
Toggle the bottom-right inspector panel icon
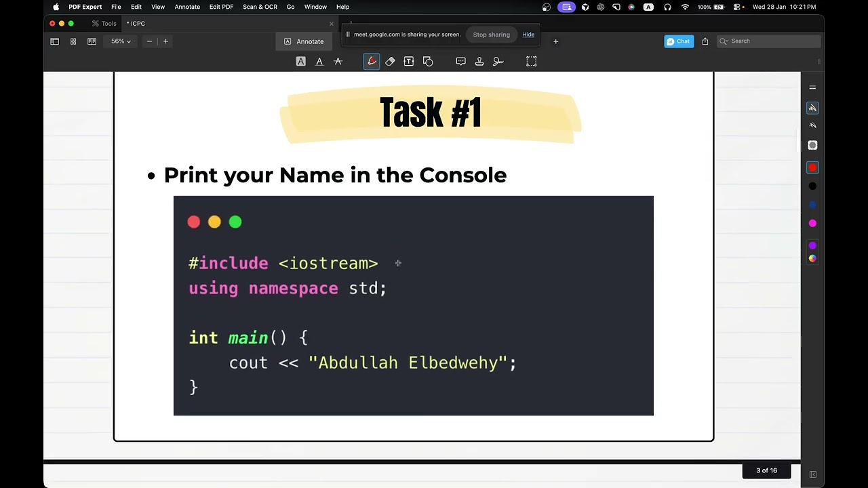pyautogui.click(x=813, y=474)
